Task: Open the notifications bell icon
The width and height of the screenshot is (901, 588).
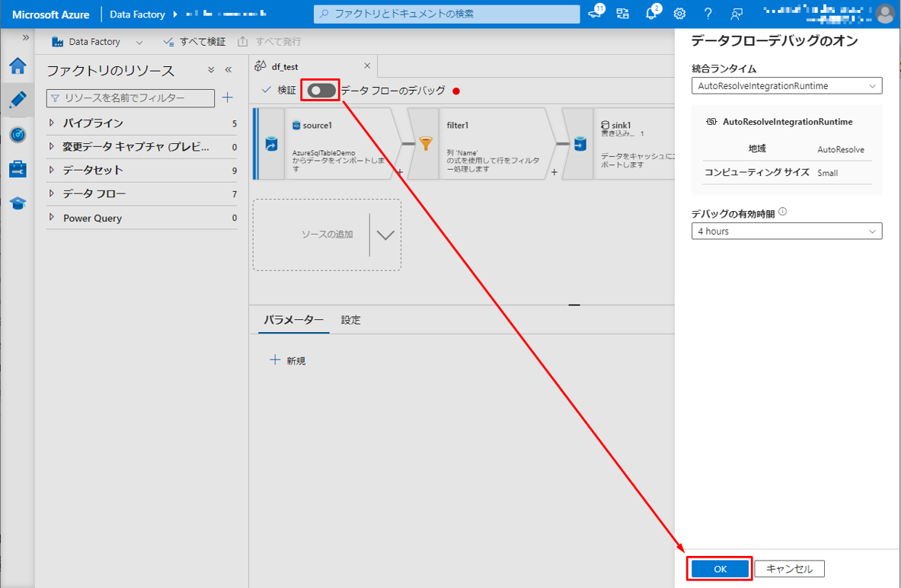Action: pos(651,14)
